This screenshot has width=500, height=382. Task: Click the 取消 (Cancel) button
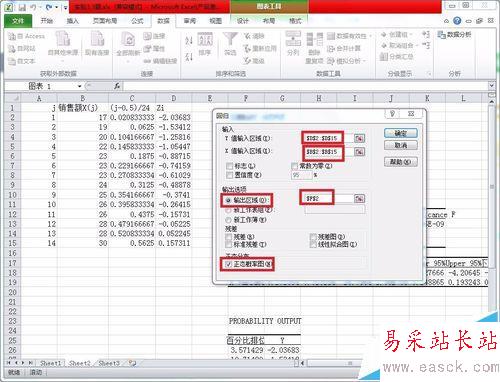click(x=401, y=145)
